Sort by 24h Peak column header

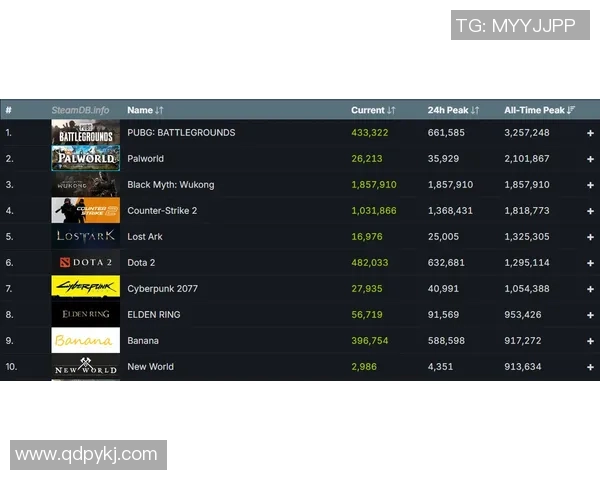tap(453, 110)
